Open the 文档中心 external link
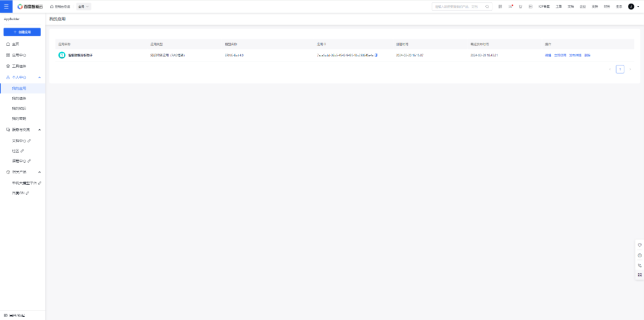The image size is (644, 320). (21, 141)
